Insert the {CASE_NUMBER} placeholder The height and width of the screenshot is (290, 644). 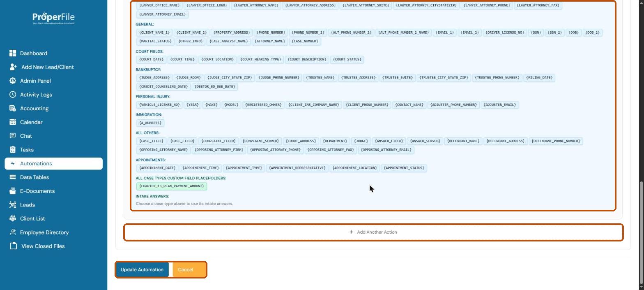pos(304,42)
